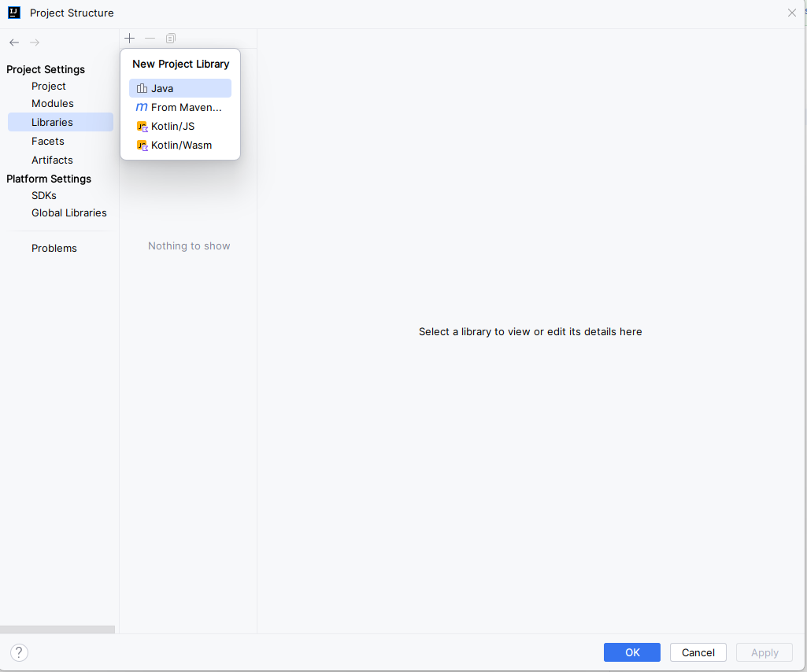Open Problems page
This screenshot has height=672, width=807.
point(54,248)
